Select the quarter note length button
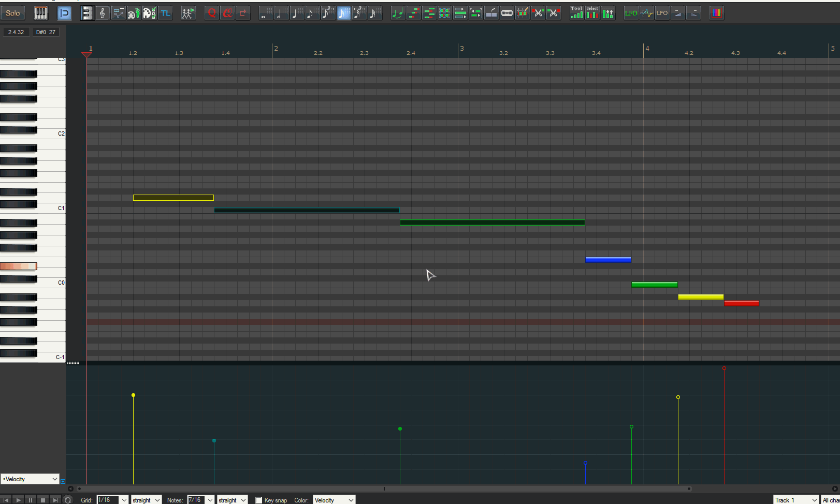This screenshot has height=504, width=840. [x=297, y=13]
